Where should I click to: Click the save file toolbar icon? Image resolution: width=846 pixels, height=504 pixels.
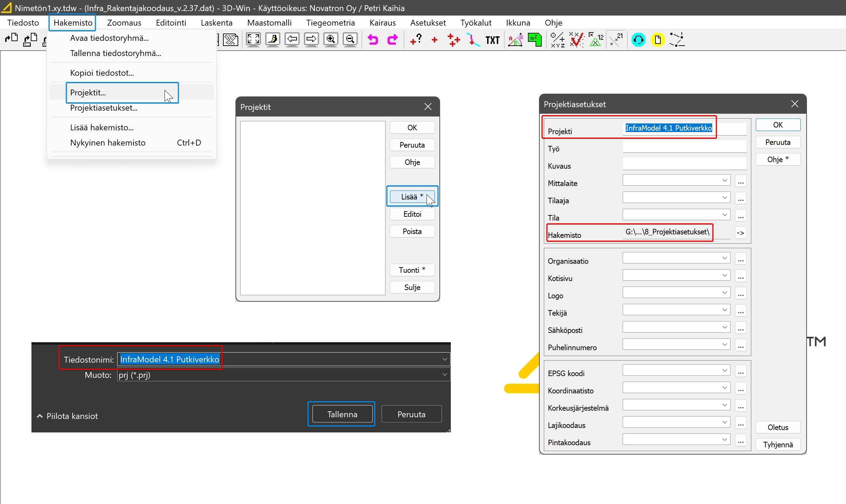pos(30,39)
